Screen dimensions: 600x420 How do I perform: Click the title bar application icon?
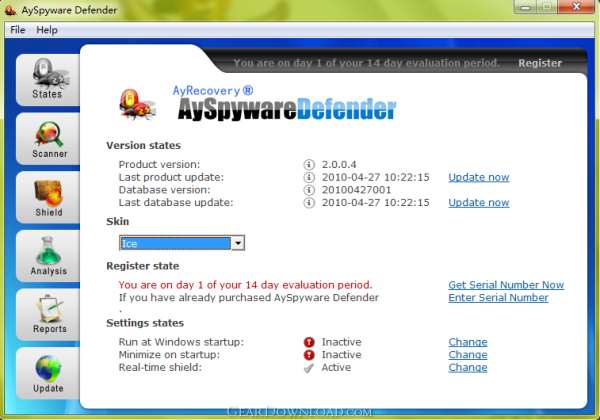click(x=10, y=10)
